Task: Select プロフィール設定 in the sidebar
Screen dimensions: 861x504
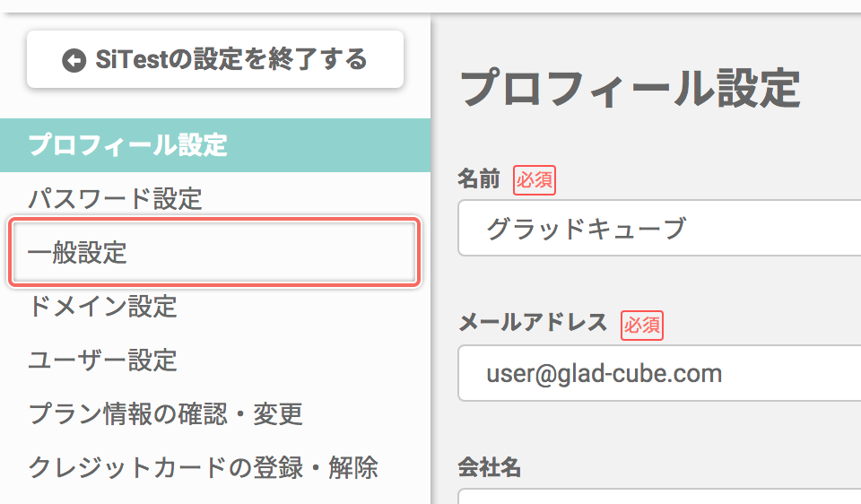Action: pyautogui.click(x=215, y=145)
